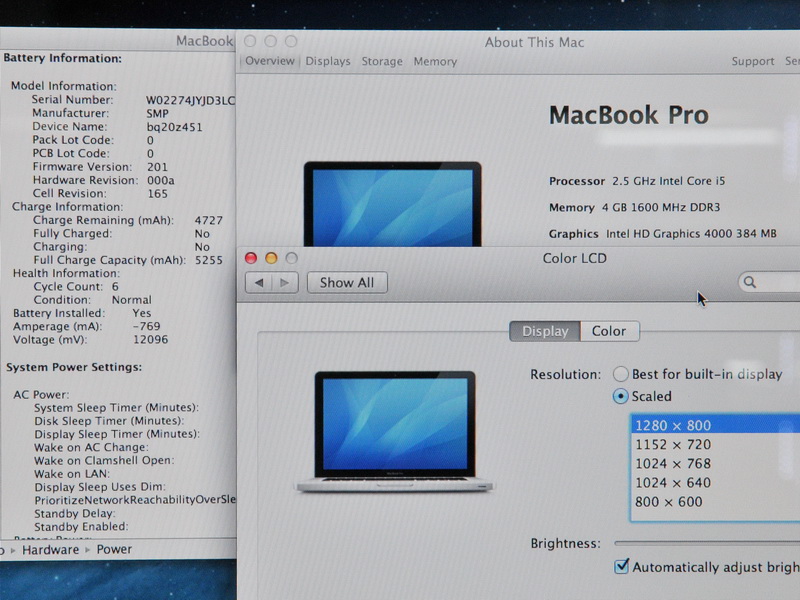Select the Condition value Normal
Image resolution: width=800 pixels, height=600 pixels.
(132, 300)
